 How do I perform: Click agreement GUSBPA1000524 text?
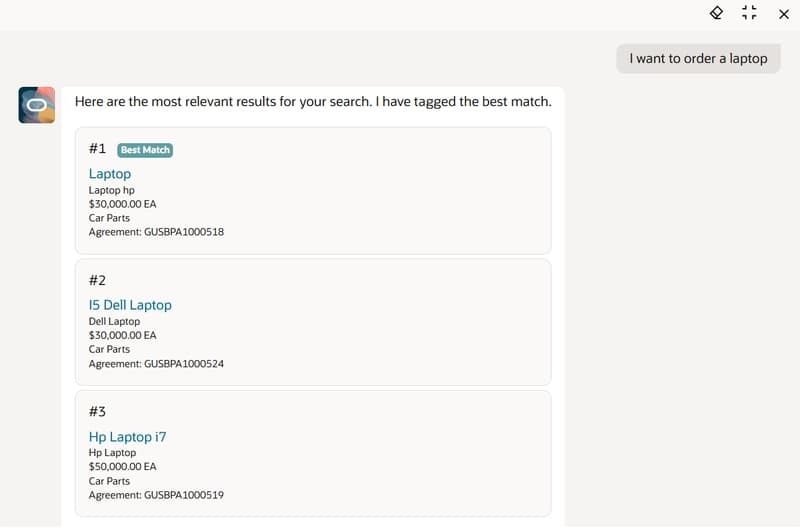(x=156, y=364)
